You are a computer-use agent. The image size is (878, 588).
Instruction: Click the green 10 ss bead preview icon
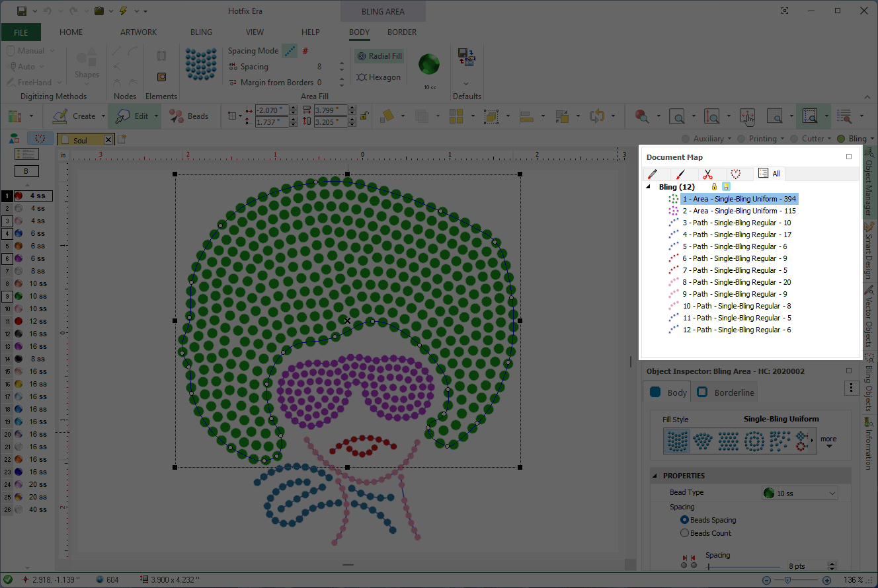tap(430, 65)
